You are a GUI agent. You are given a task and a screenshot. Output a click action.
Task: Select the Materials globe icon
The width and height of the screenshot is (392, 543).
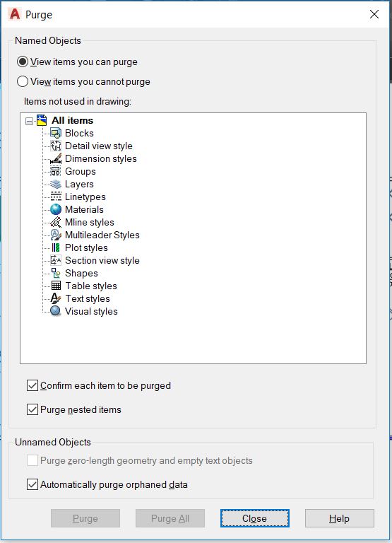click(x=56, y=209)
